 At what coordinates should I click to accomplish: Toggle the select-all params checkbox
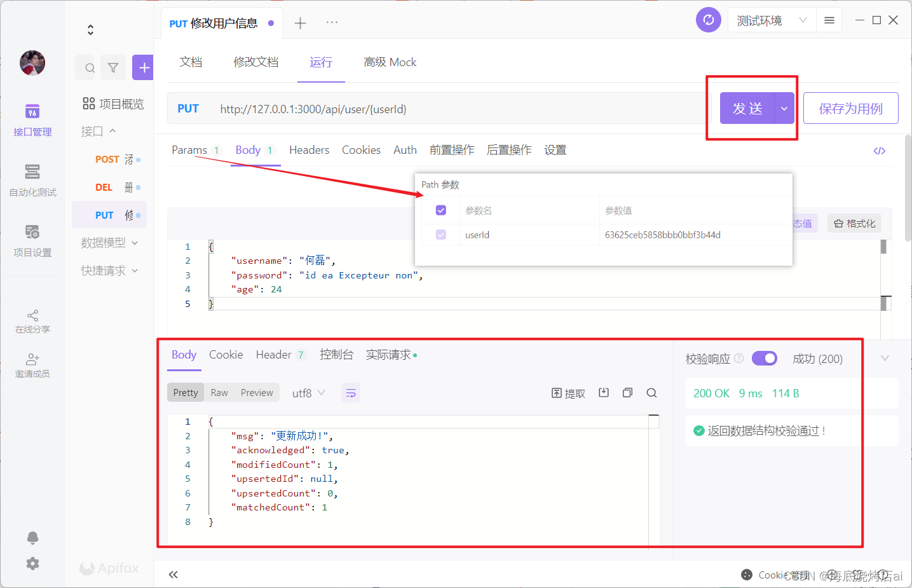pyautogui.click(x=441, y=210)
